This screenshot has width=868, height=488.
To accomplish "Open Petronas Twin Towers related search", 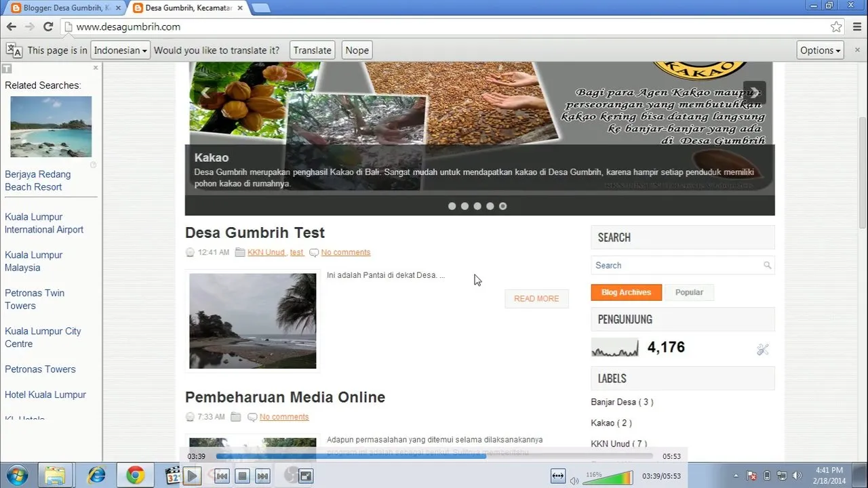I will (x=35, y=299).
